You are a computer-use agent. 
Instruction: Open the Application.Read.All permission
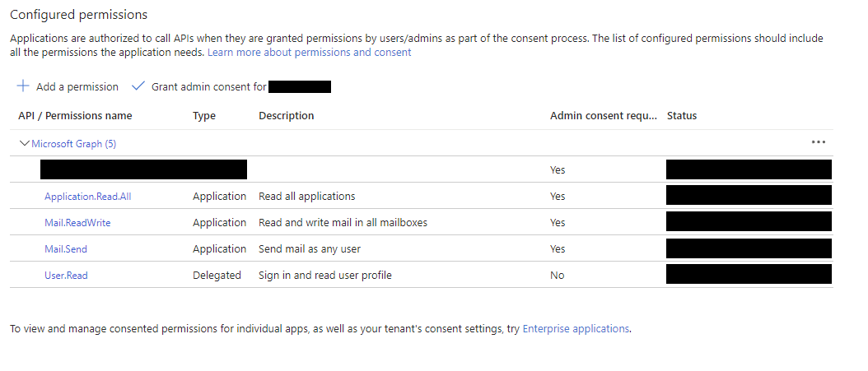tap(88, 197)
